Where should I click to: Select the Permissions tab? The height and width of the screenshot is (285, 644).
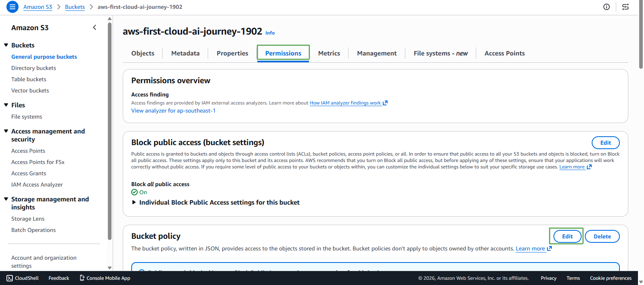tap(283, 53)
